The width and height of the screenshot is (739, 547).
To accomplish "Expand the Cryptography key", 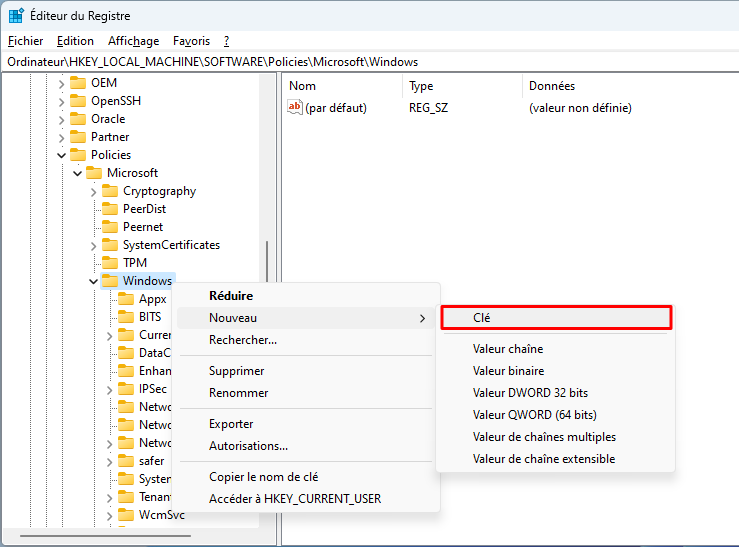I will pyautogui.click(x=93, y=192).
